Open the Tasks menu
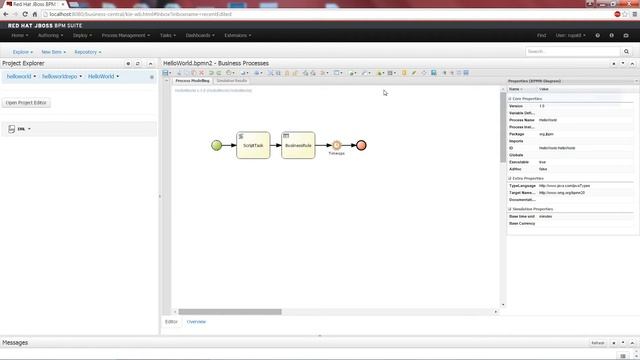The image size is (640, 360). (x=168, y=36)
